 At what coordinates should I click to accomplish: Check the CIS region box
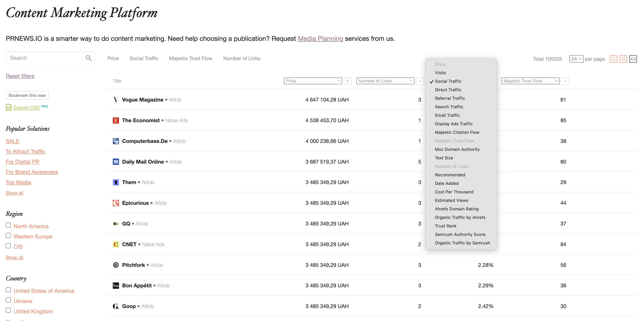[x=8, y=246]
